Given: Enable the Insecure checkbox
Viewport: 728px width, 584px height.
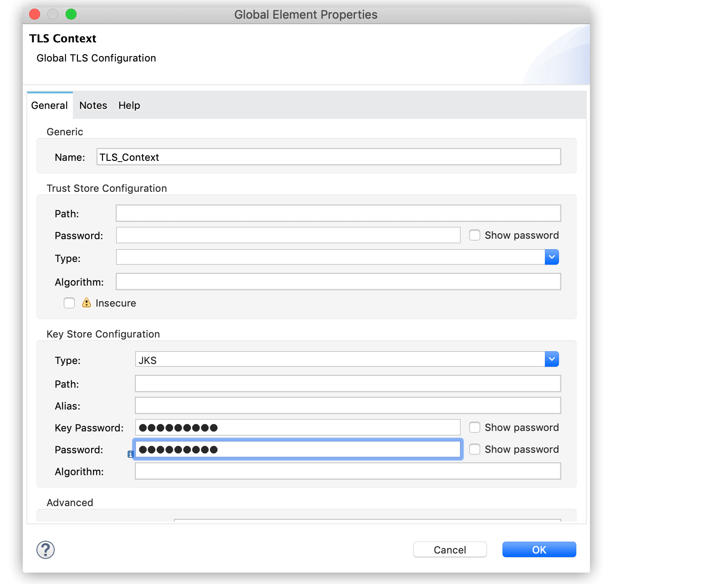Looking at the screenshot, I should tap(69, 303).
